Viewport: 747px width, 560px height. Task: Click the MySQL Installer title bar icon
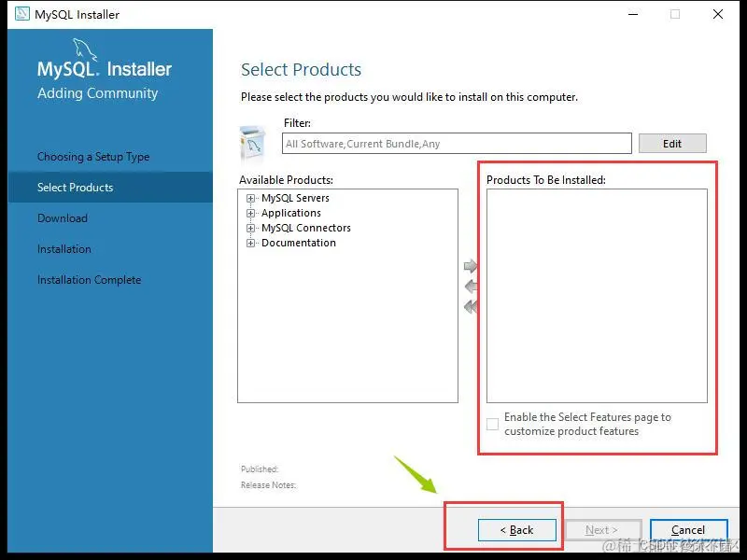pyautogui.click(x=21, y=14)
